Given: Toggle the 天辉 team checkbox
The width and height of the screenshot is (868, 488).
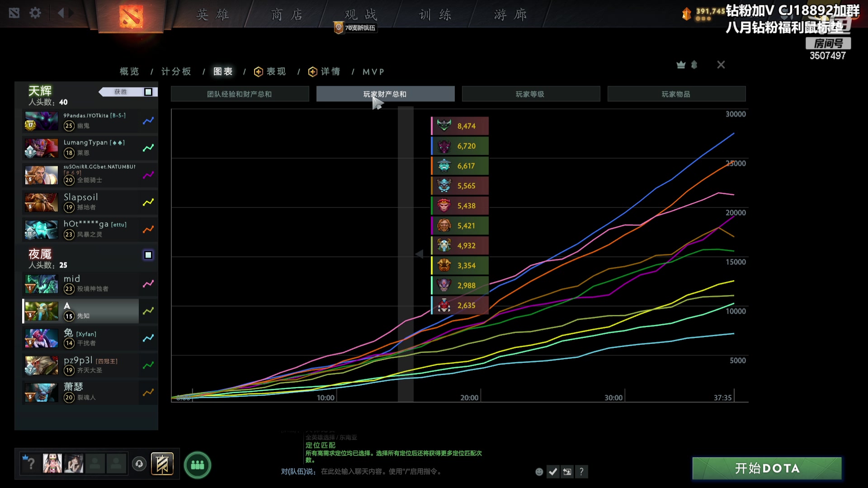Looking at the screenshot, I should point(148,92).
